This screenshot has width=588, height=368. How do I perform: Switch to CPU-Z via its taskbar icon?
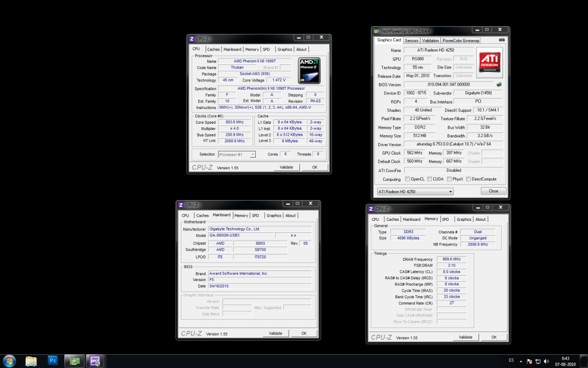click(95, 361)
